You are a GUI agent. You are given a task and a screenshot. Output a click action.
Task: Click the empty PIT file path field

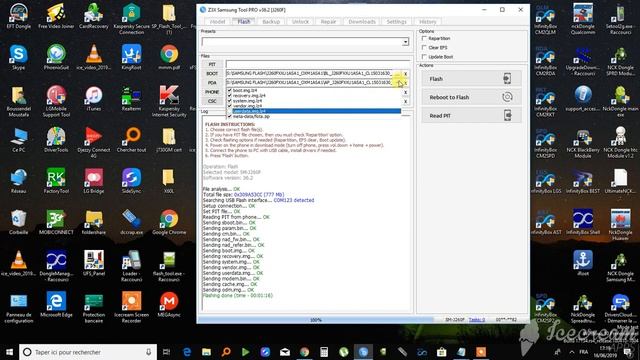click(318, 64)
